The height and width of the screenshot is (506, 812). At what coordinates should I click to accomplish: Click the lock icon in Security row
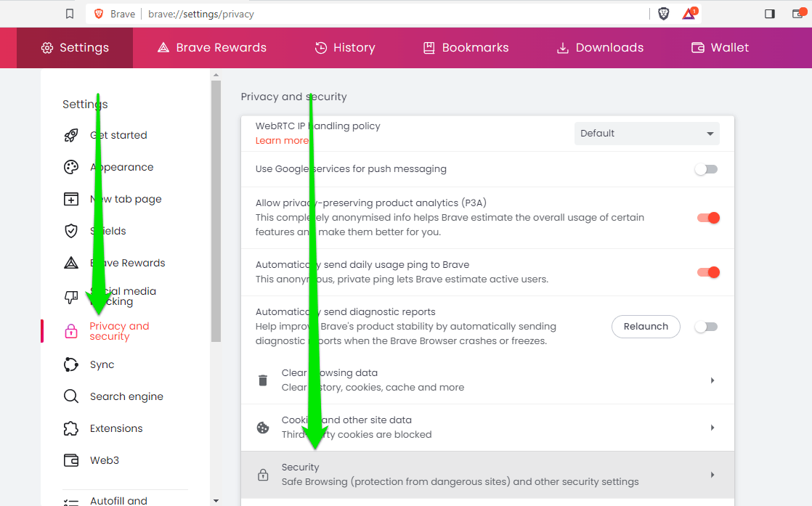(263, 475)
